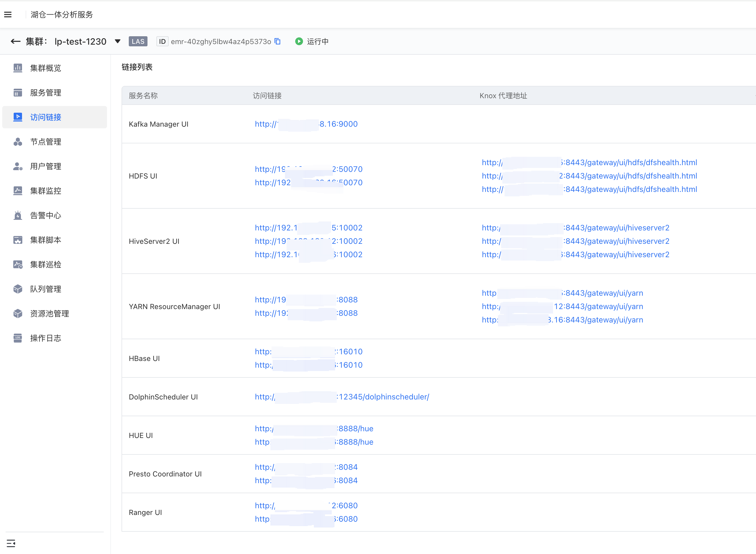Open first HBase UI 16010 link
This screenshot has height=554, width=756.
309,351
